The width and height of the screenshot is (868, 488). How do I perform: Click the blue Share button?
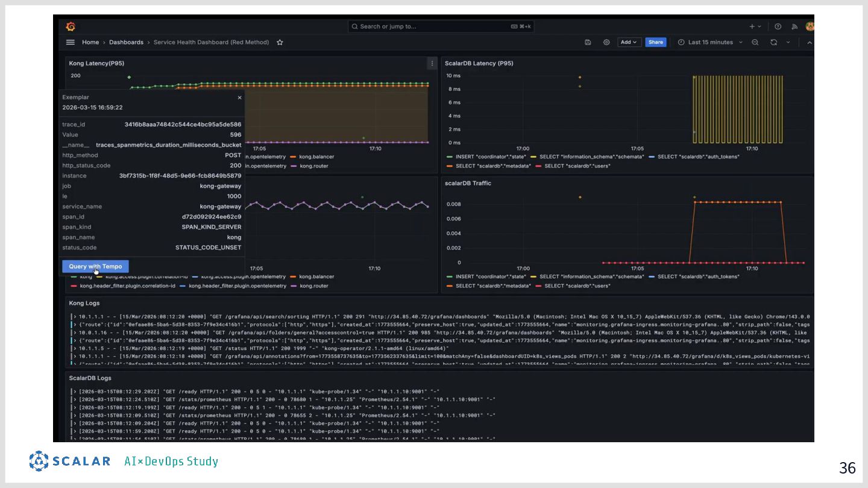[x=656, y=42]
